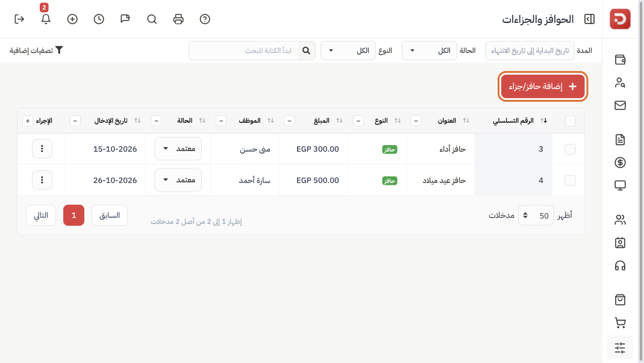Screen dimensions: 644x363
Task: Hide the الموظف column with minus button
Action: point(221,121)
